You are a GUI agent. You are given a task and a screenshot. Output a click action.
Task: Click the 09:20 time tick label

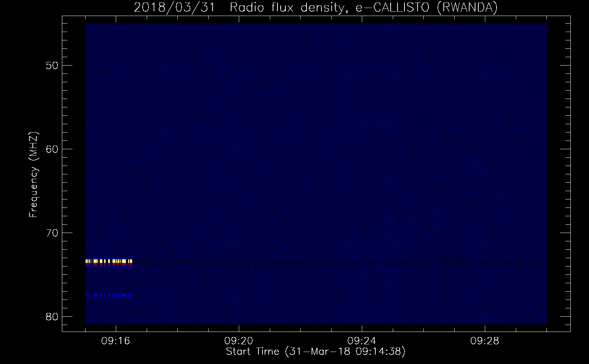pyautogui.click(x=239, y=341)
